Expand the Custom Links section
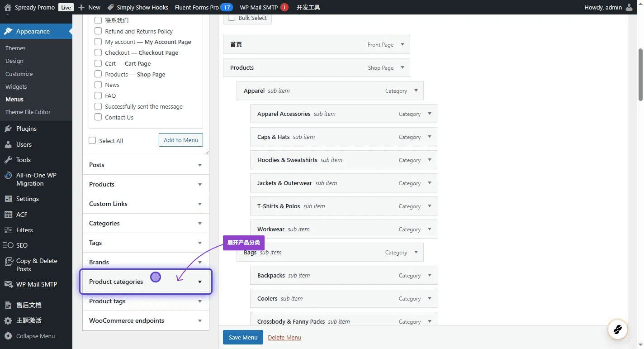 [x=200, y=204]
